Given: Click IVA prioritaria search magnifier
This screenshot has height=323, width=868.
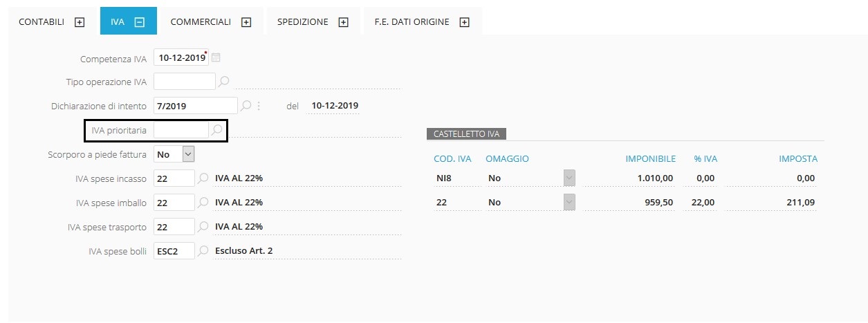Looking at the screenshot, I should click(x=216, y=130).
